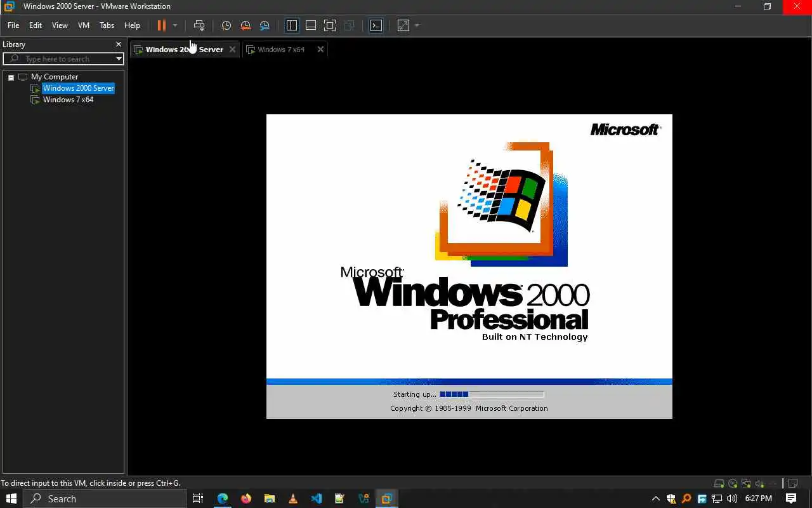The height and width of the screenshot is (508, 812).
Task: Click the CD/DVD device status icon
Action: coord(733,483)
